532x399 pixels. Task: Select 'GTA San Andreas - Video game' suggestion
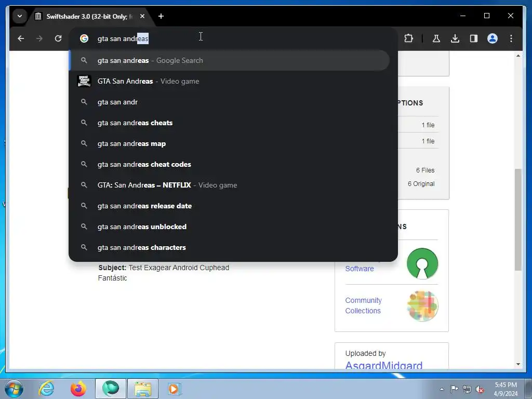click(230, 82)
